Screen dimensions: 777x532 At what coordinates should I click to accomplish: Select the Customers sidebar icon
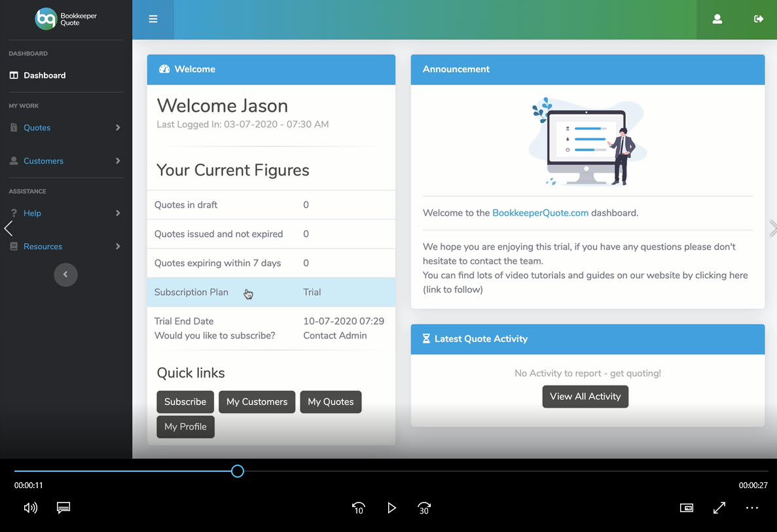tap(14, 160)
